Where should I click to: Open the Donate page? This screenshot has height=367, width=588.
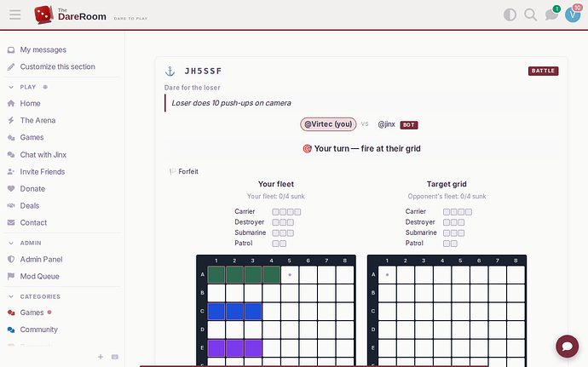(x=32, y=188)
